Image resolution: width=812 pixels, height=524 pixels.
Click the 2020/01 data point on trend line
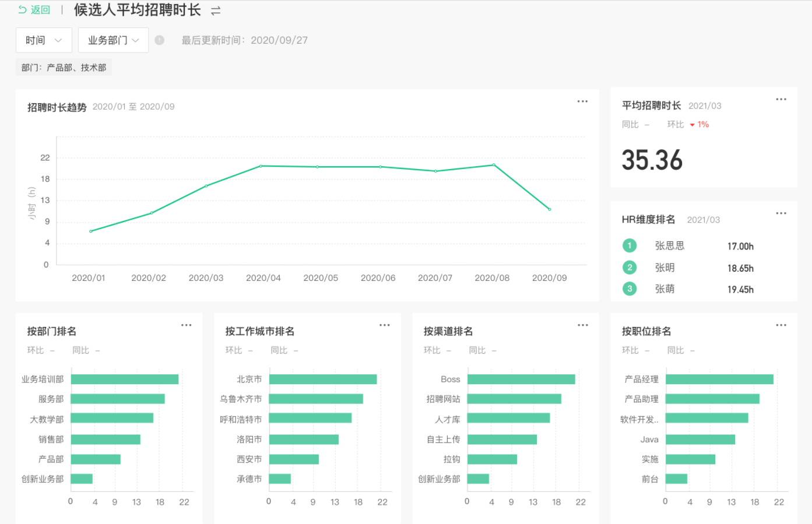pyautogui.click(x=90, y=231)
